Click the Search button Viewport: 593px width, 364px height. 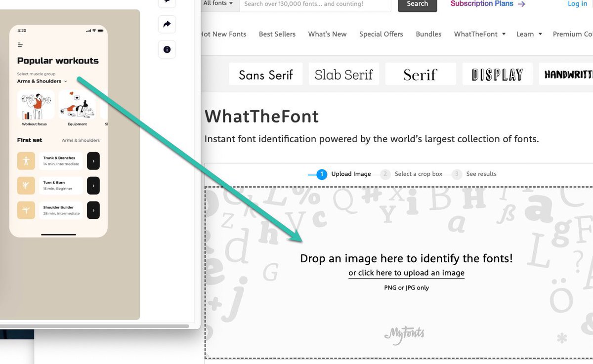(418, 4)
